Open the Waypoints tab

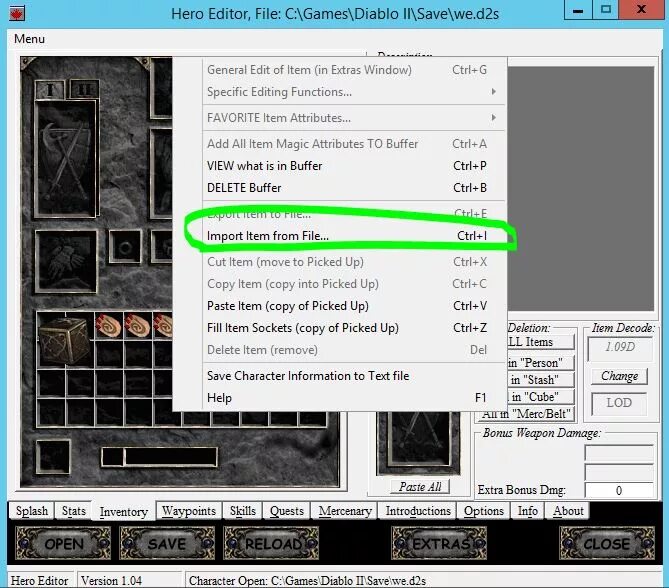point(189,511)
